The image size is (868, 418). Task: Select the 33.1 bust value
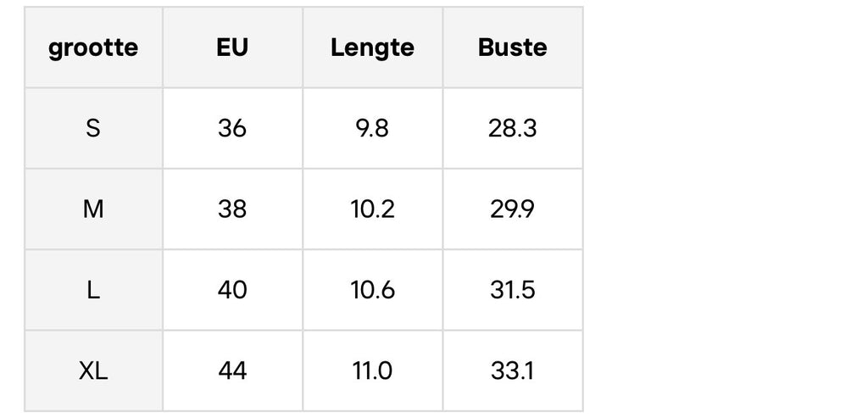(512, 371)
